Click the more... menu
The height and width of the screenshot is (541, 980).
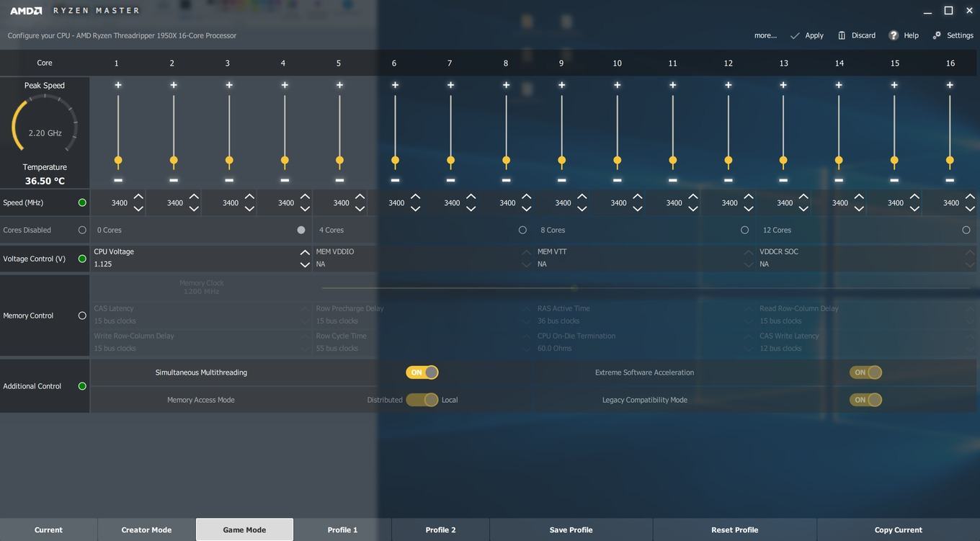(x=765, y=35)
